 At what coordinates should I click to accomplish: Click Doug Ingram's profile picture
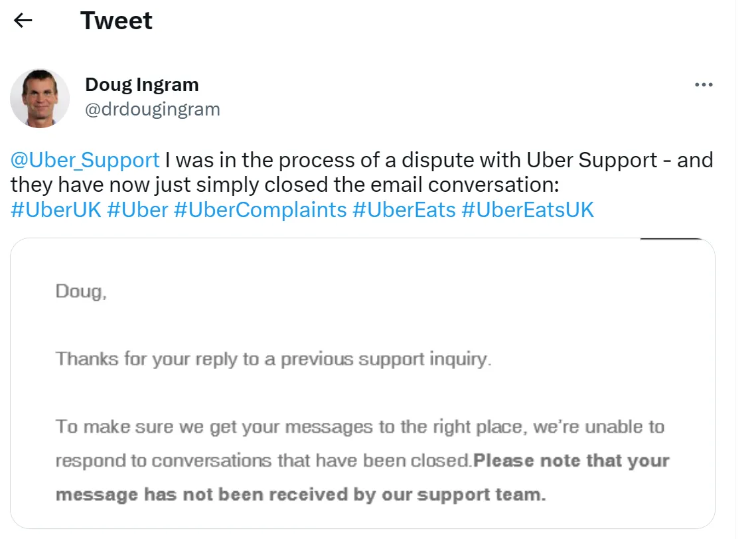(x=40, y=98)
